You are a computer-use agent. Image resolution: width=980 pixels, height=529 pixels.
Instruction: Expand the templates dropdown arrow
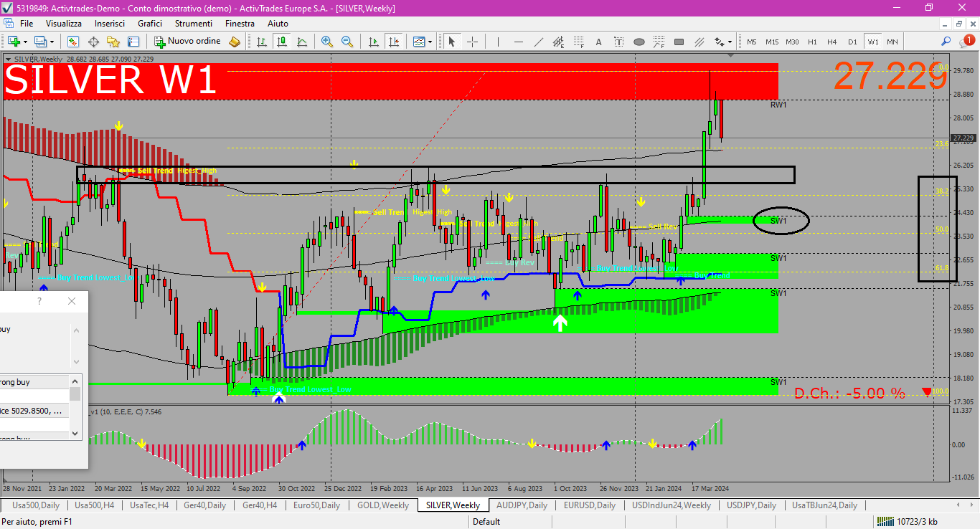(x=430, y=42)
